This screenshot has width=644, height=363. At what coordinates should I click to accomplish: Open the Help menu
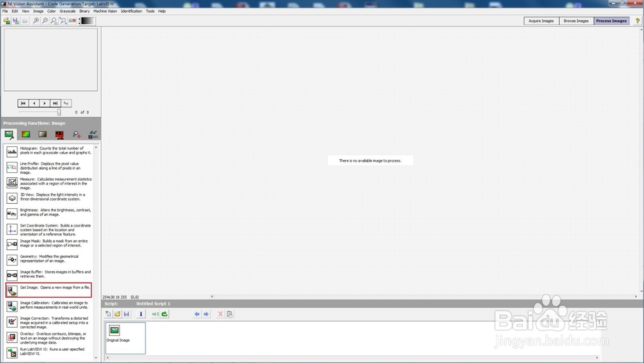(x=162, y=11)
